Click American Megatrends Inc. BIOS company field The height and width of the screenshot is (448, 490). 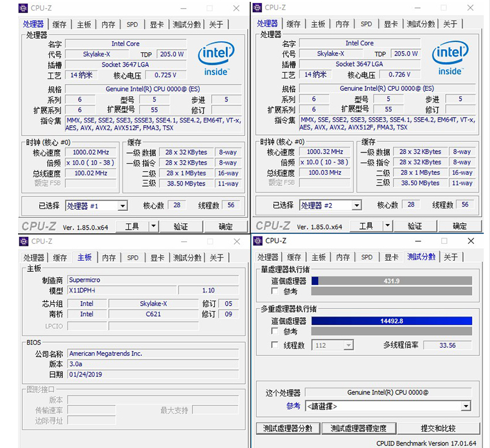[x=153, y=353]
